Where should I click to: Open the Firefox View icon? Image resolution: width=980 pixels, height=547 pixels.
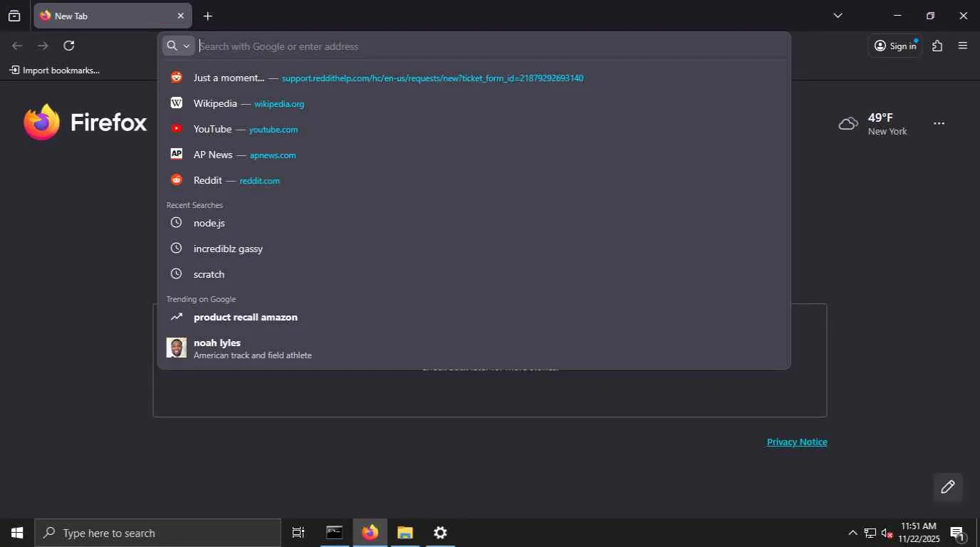(14, 16)
